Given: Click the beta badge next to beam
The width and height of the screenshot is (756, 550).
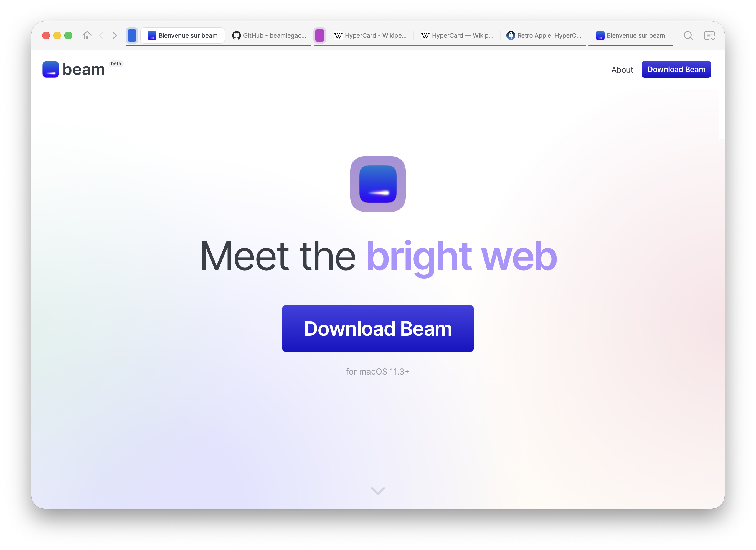Looking at the screenshot, I should pos(116,63).
